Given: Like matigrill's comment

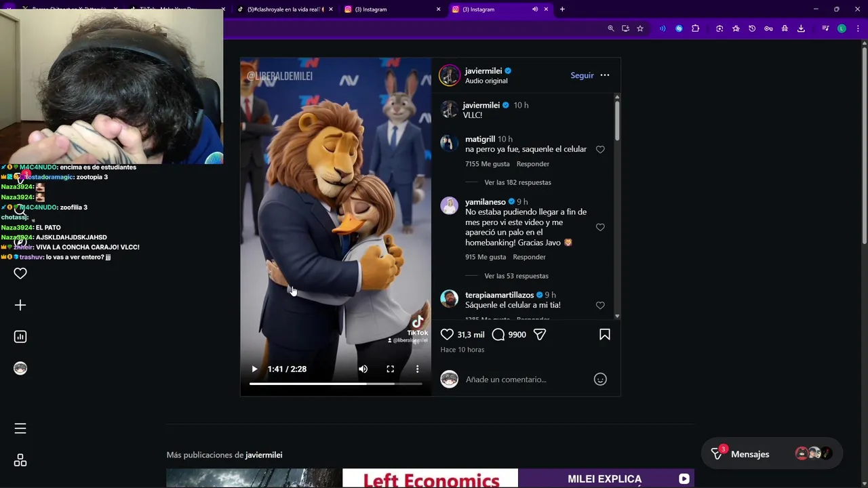Looking at the screenshot, I should [600, 149].
